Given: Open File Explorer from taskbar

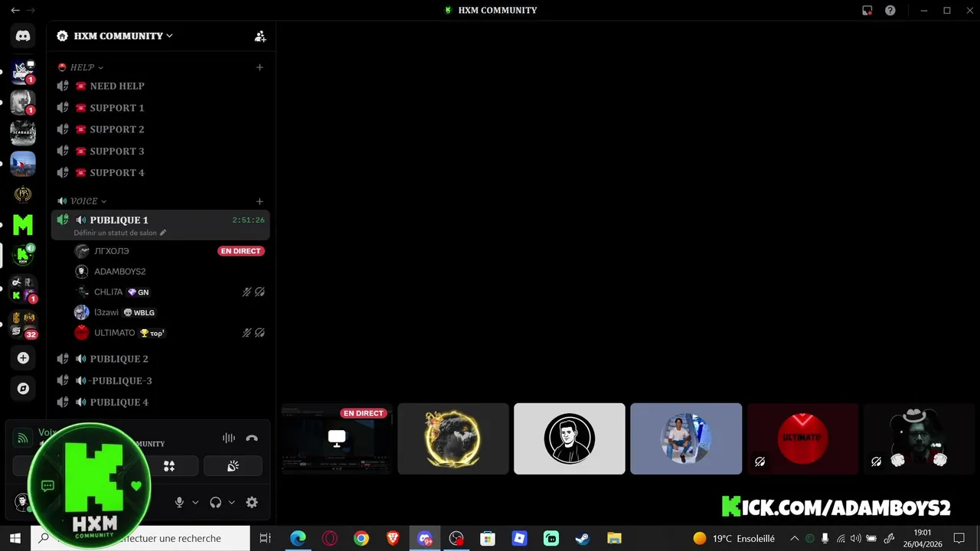Looking at the screenshot, I should pyautogui.click(x=614, y=539).
